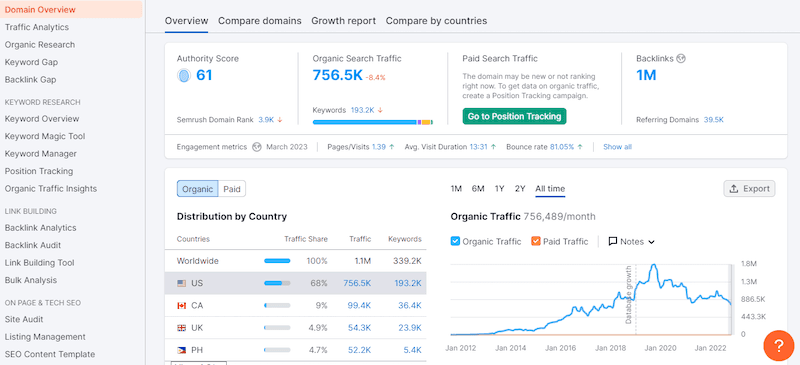Click the Organic Traffic line chart

[x=591, y=300]
